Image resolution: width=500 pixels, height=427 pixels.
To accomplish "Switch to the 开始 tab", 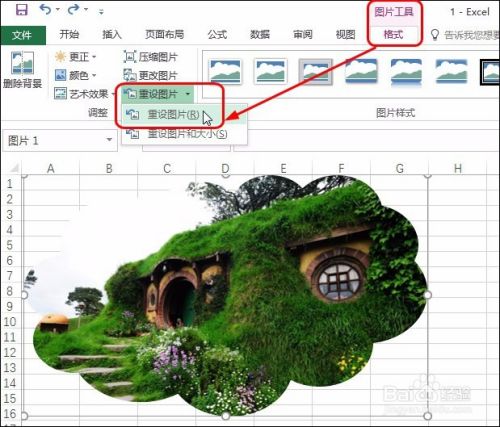I will [x=69, y=34].
